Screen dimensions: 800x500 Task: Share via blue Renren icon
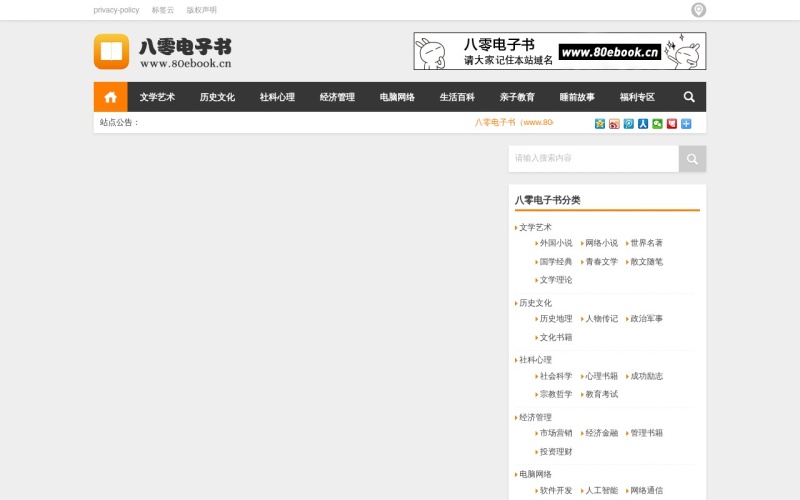tap(643, 123)
